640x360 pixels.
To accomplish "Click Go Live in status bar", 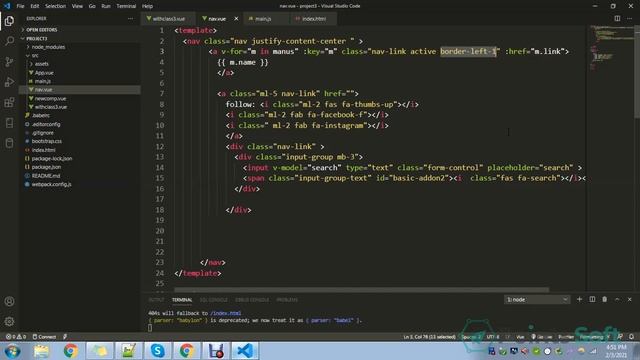I will tap(542, 337).
